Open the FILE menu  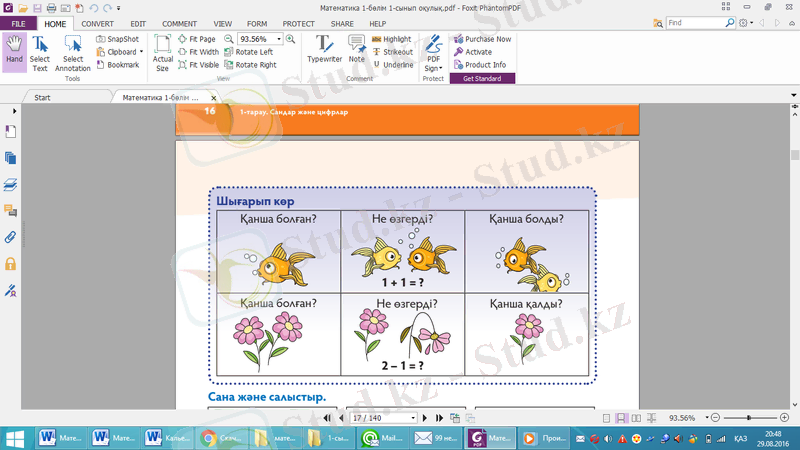pyautogui.click(x=18, y=22)
